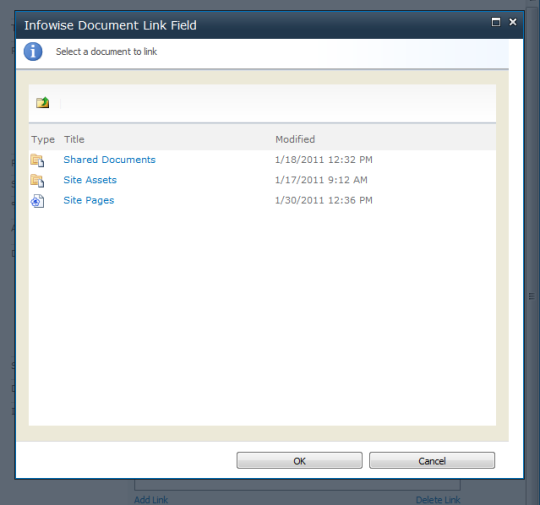The width and height of the screenshot is (540, 505).
Task: Click the Site Assets library icon
Action: tap(37, 181)
